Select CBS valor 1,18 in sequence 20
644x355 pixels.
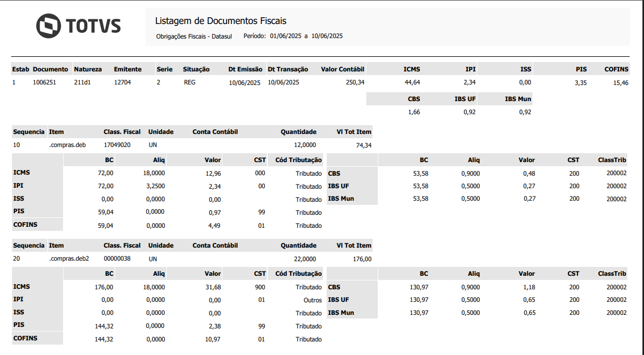pos(529,287)
